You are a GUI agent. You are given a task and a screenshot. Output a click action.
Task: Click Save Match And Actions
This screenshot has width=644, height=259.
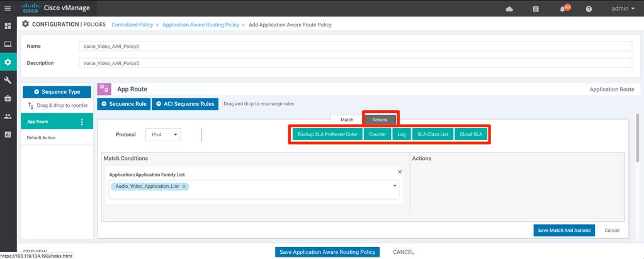(564, 230)
